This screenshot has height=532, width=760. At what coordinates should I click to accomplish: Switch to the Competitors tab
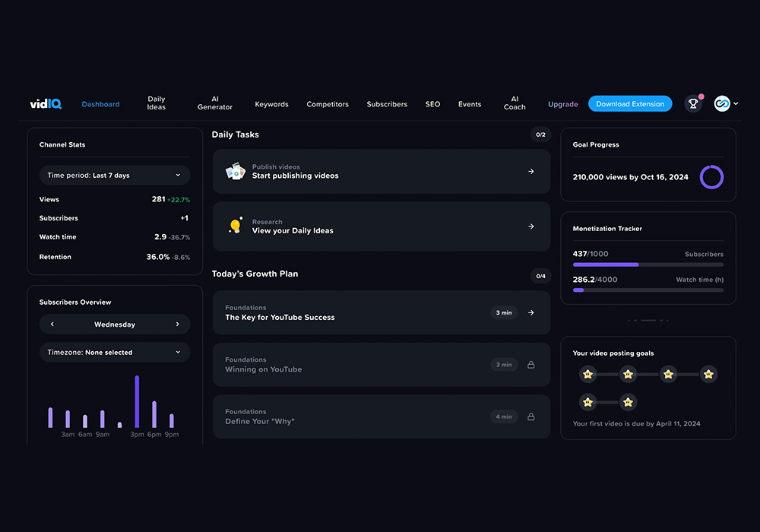328,104
